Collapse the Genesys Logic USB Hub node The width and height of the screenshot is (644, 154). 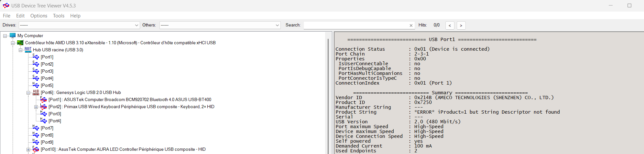pyautogui.click(x=28, y=93)
